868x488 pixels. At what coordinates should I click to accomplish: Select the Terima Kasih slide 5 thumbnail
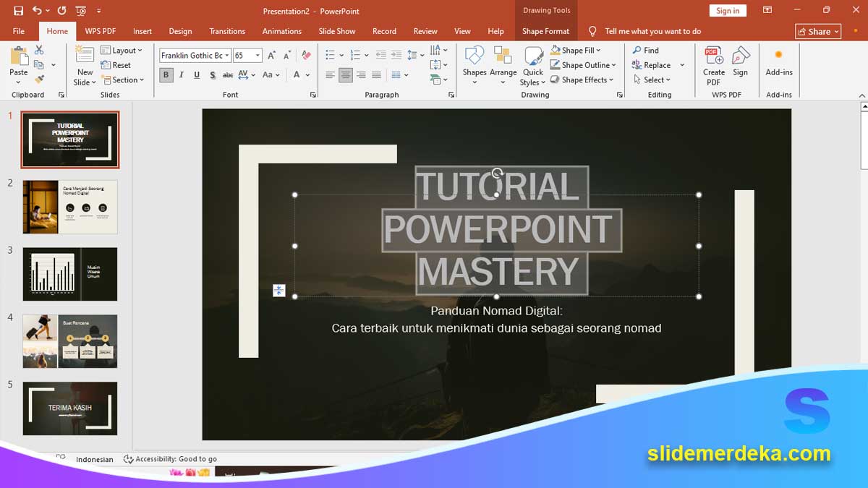click(x=69, y=408)
